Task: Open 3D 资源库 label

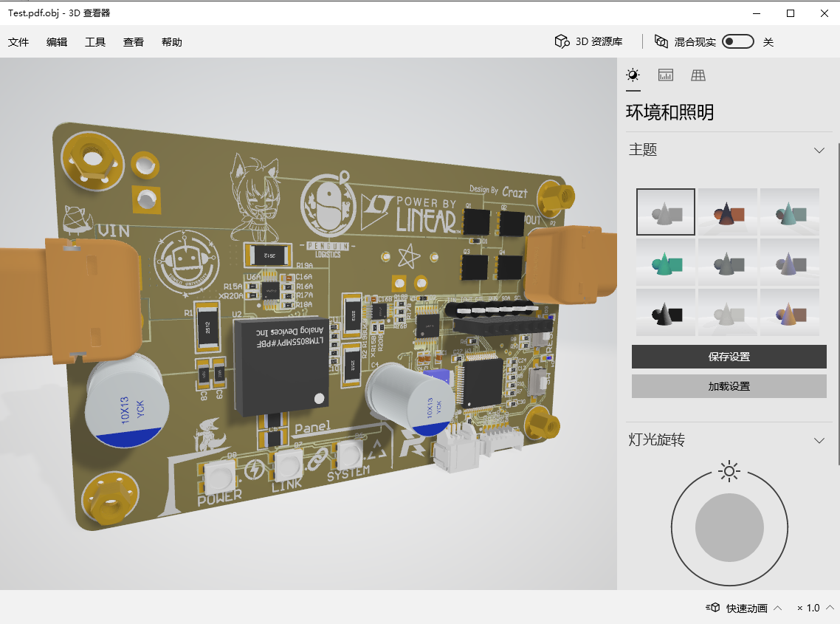Action: pyautogui.click(x=599, y=42)
